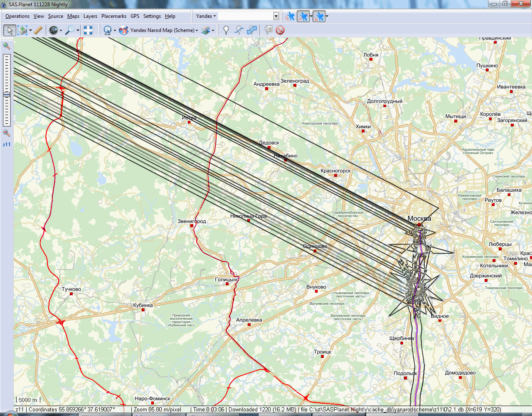
Task: Toggle GPS connect receiver button
Action: pos(290,17)
